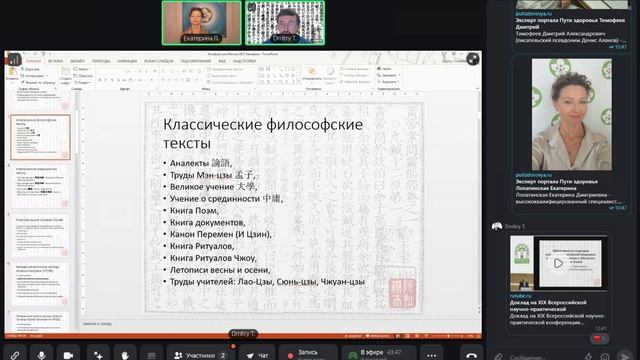Viewport: 640px width, 360px height.
Task: Select the Классические философские тексты slide thumbnail
Action: tap(40, 137)
